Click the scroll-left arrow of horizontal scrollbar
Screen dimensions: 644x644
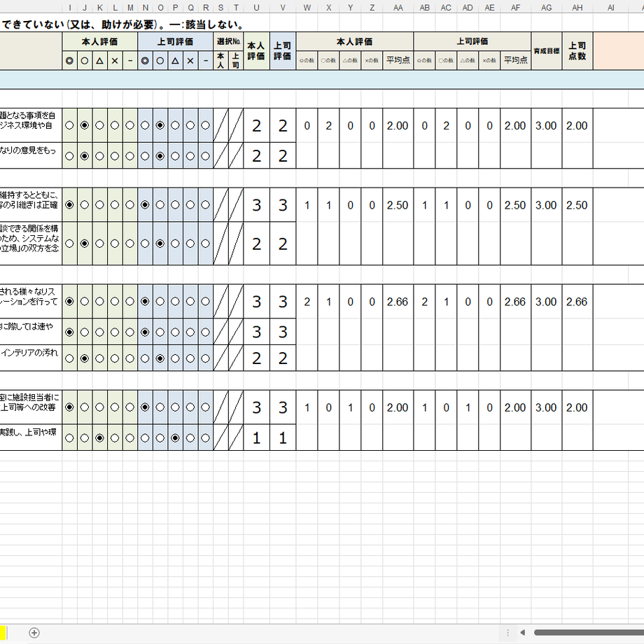[x=522, y=633]
